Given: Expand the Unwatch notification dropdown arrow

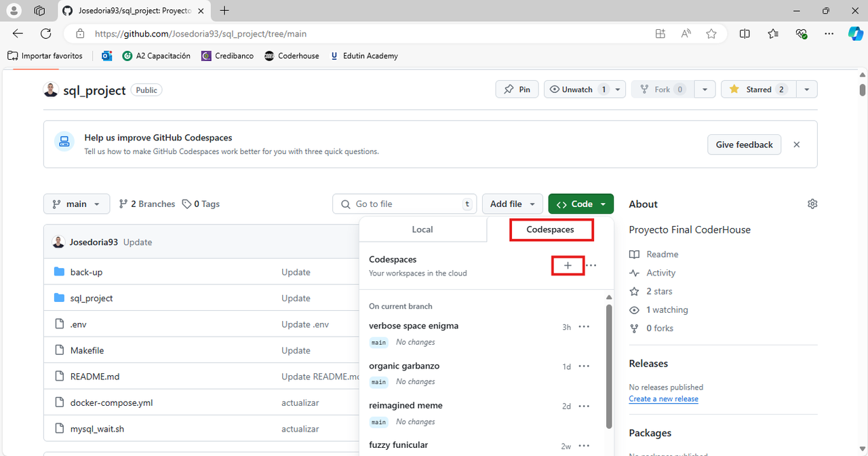Looking at the screenshot, I should coord(618,90).
